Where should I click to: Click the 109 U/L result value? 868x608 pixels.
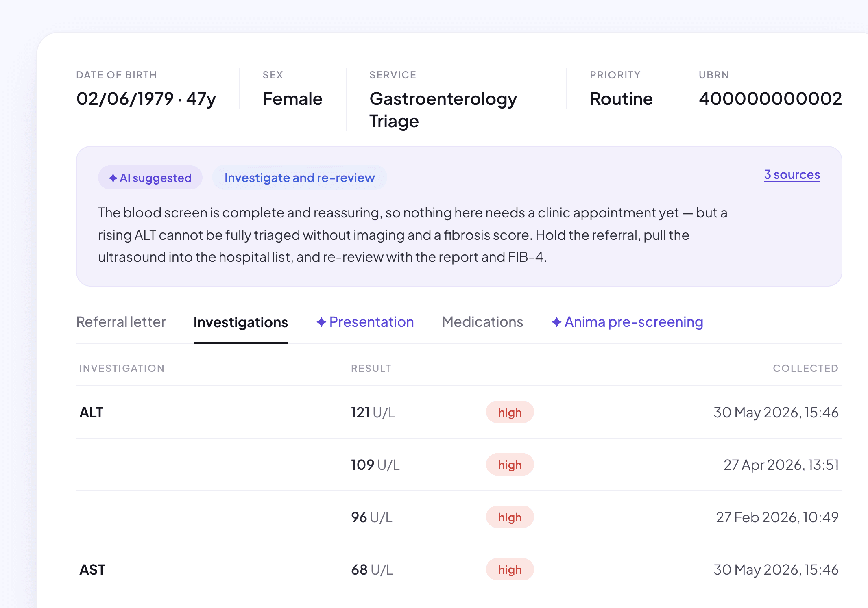pos(375,465)
